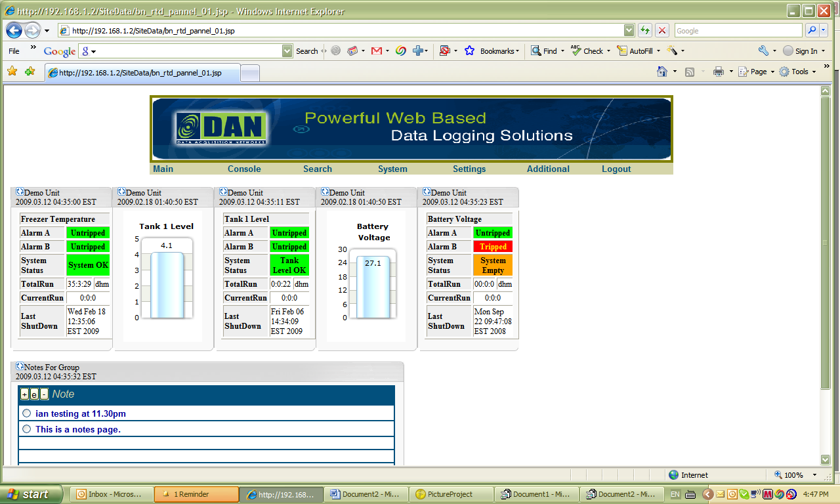The height and width of the screenshot is (504, 840).
Task: Open the Gmail icon in Google toolbar
Action: [376, 51]
